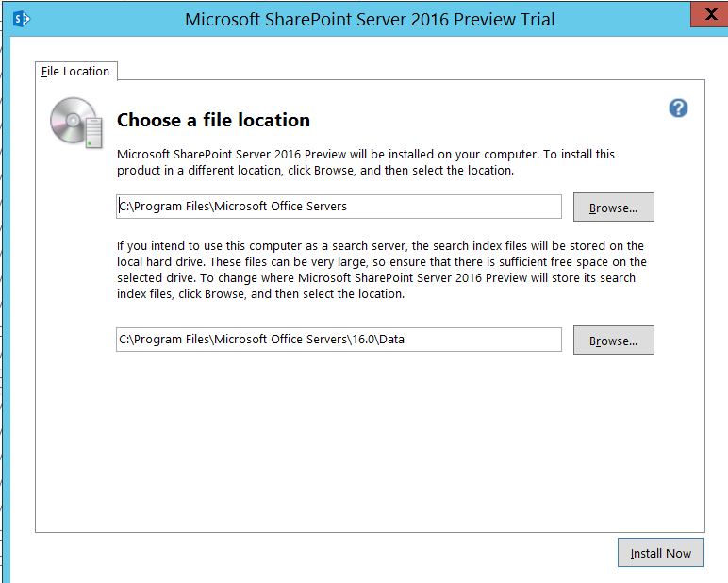
Task: Click the 'Choose a file location' heading
Action: [x=213, y=120]
